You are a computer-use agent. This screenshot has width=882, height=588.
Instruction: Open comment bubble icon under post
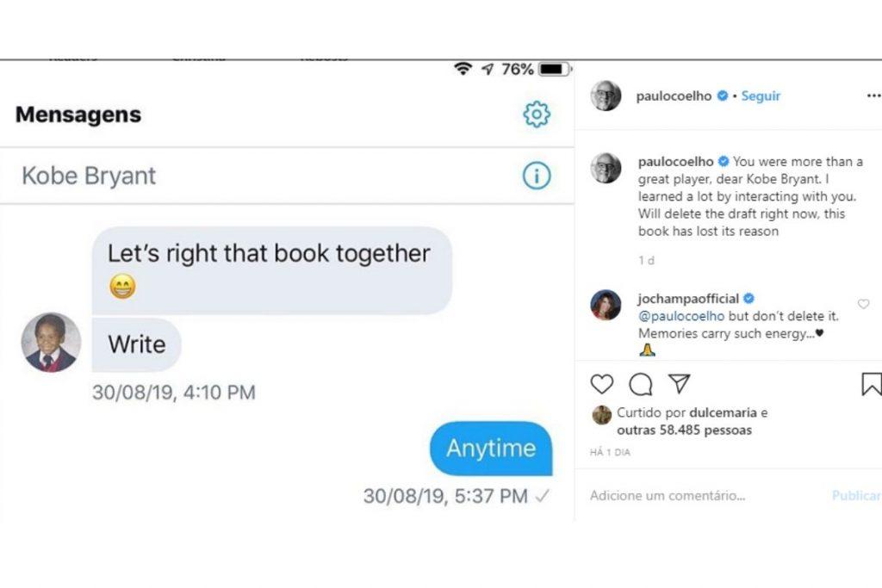click(641, 385)
